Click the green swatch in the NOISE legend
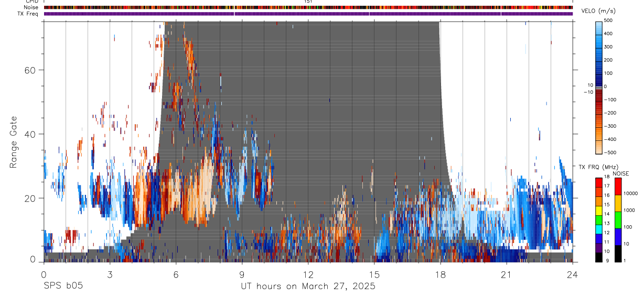The width and height of the screenshot is (644, 297). click(618, 220)
